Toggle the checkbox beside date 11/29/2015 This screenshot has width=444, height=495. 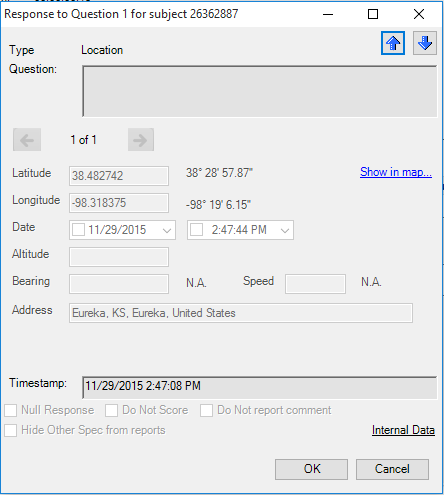(x=79, y=230)
